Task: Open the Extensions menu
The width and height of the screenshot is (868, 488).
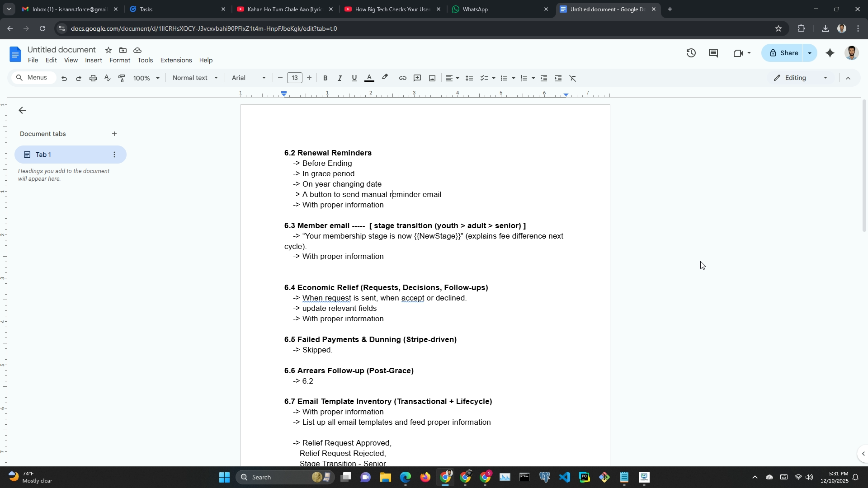Action: 176,60
